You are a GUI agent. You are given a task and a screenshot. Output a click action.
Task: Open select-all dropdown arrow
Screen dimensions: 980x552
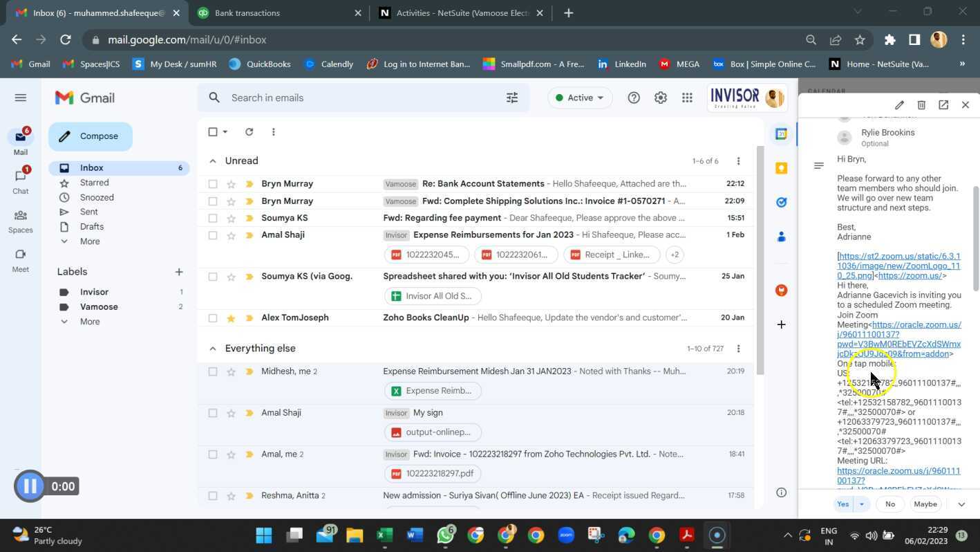tap(225, 131)
